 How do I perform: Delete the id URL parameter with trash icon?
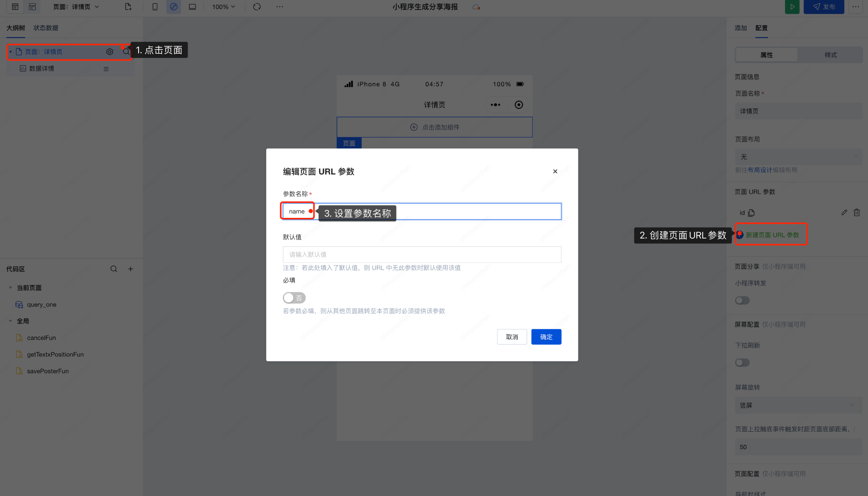[857, 213]
